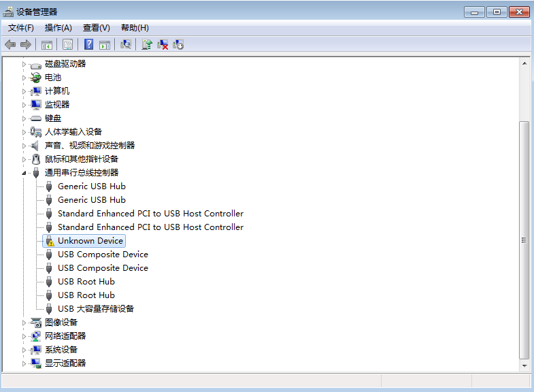534x392 pixels.
Task: Expand the 鼠标和其他指针设备 node arrow
Action: (24, 159)
